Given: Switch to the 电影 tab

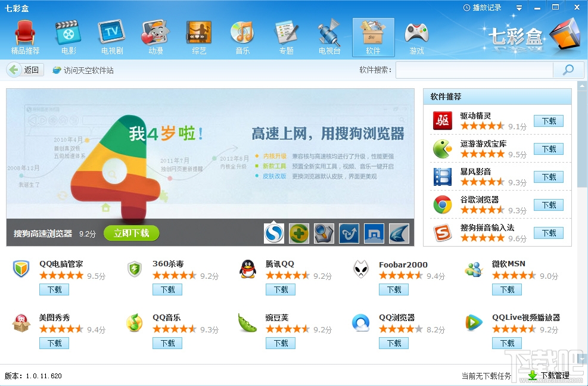Looking at the screenshot, I should (x=69, y=38).
